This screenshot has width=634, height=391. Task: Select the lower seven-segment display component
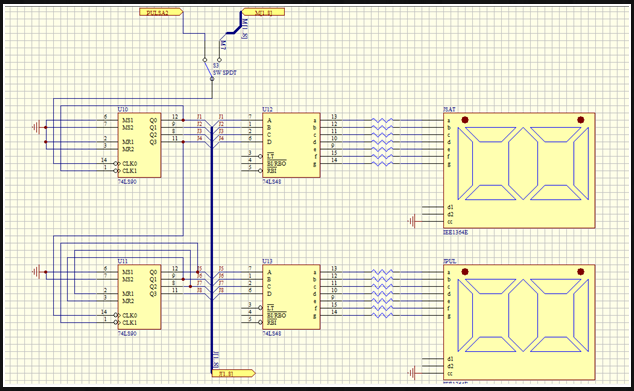519,322
